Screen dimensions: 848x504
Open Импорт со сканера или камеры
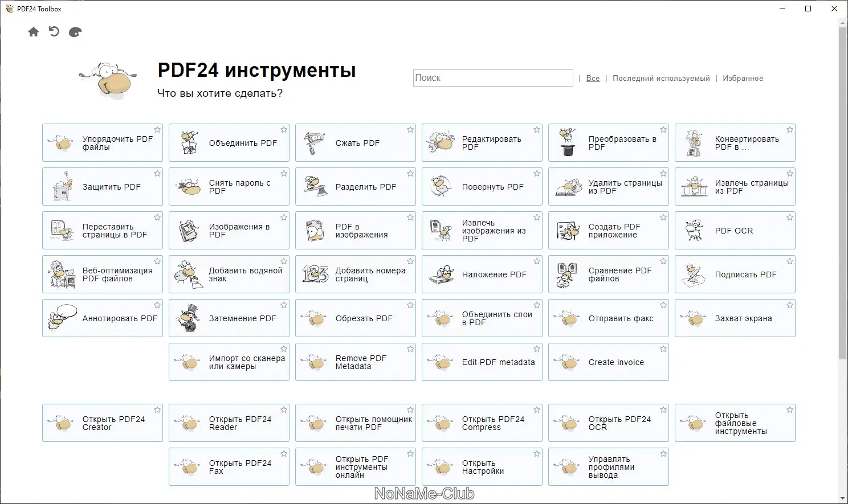(229, 362)
